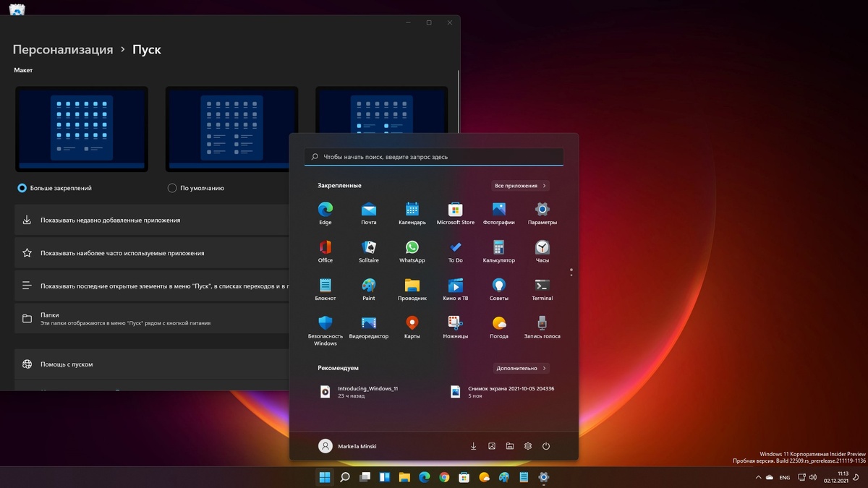Image resolution: width=868 pixels, height=488 pixels.
Task: Open Безопасность Windows app
Action: click(325, 330)
